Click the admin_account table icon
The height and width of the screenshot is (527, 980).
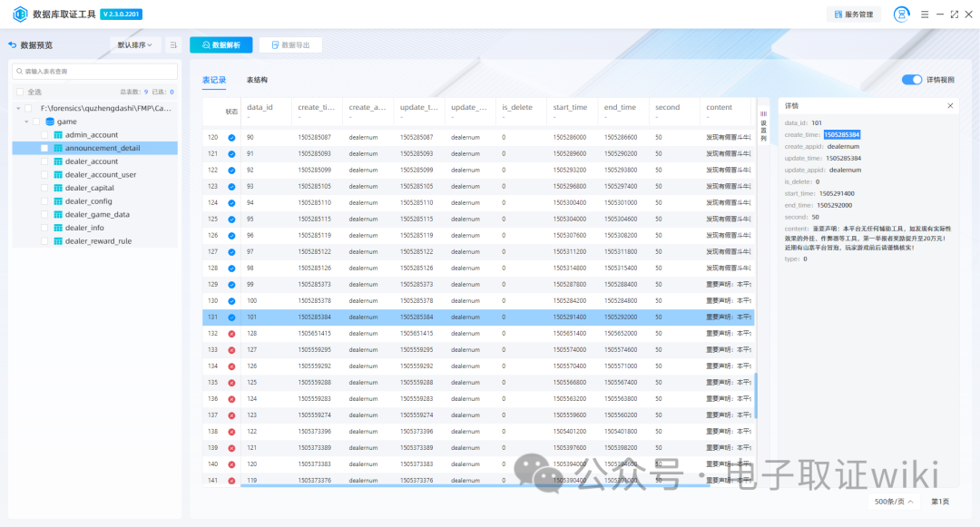tap(58, 135)
